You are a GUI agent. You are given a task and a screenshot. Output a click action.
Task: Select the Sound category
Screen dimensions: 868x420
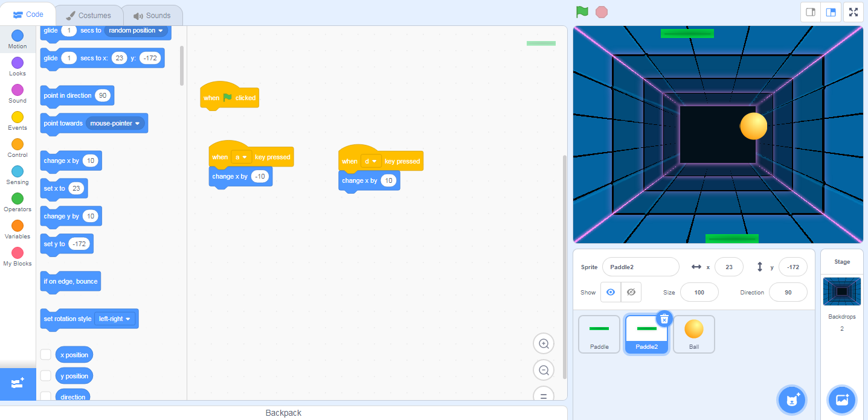point(18,94)
